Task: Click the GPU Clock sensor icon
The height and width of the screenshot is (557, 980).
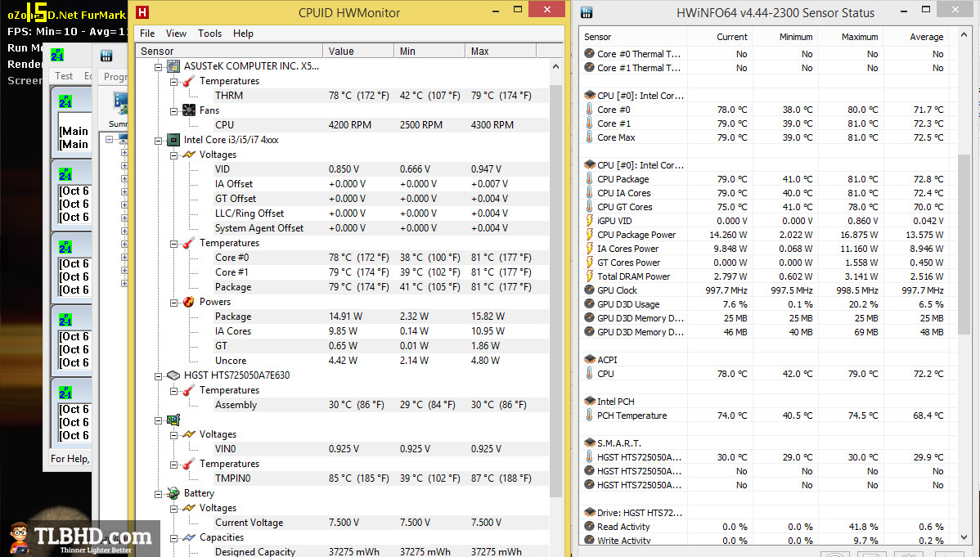Action: click(x=589, y=290)
